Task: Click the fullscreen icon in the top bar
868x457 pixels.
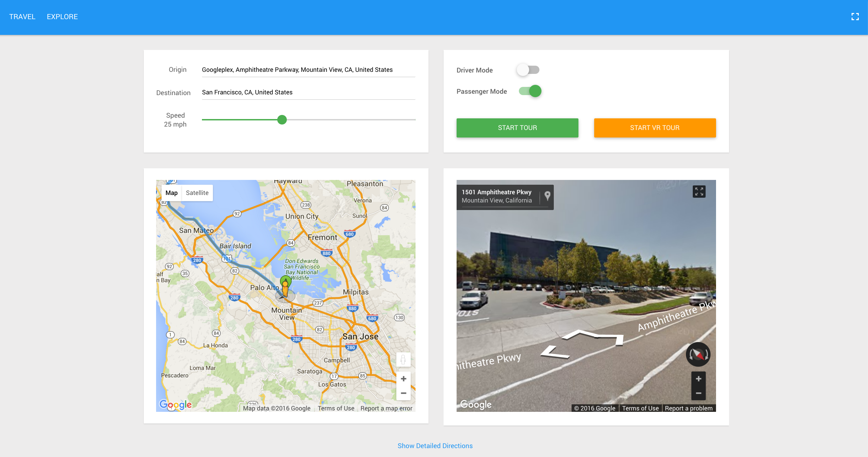Action: click(x=855, y=17)
